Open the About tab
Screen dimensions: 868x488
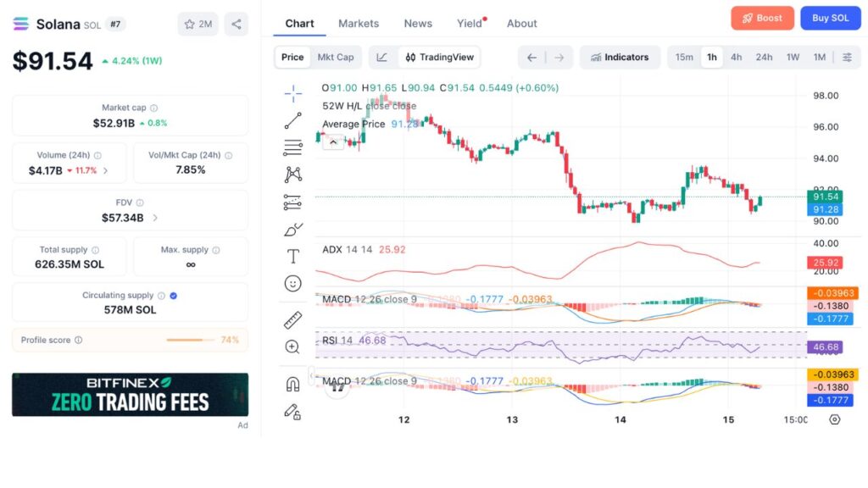point(522,24)
